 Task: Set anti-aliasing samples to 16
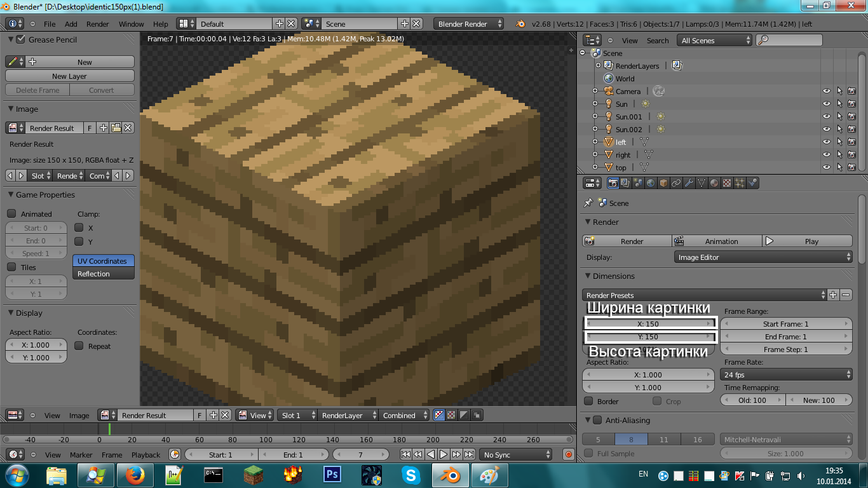[698, 439]
